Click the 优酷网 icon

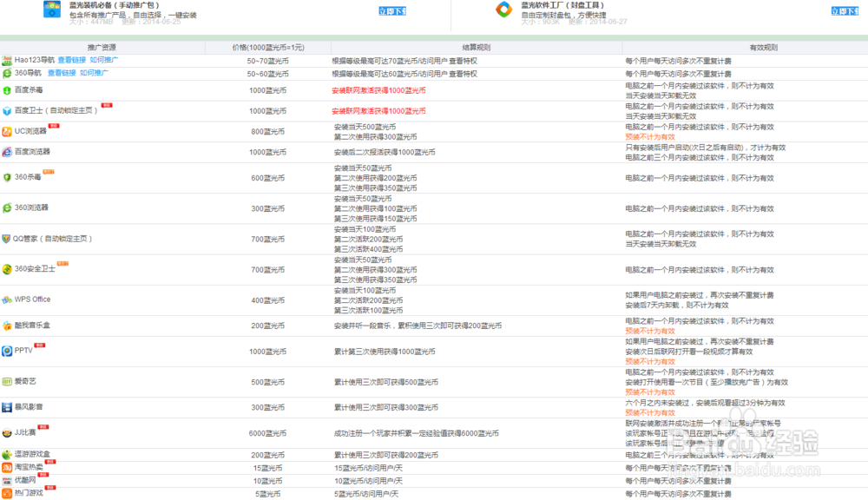point(7,481)
